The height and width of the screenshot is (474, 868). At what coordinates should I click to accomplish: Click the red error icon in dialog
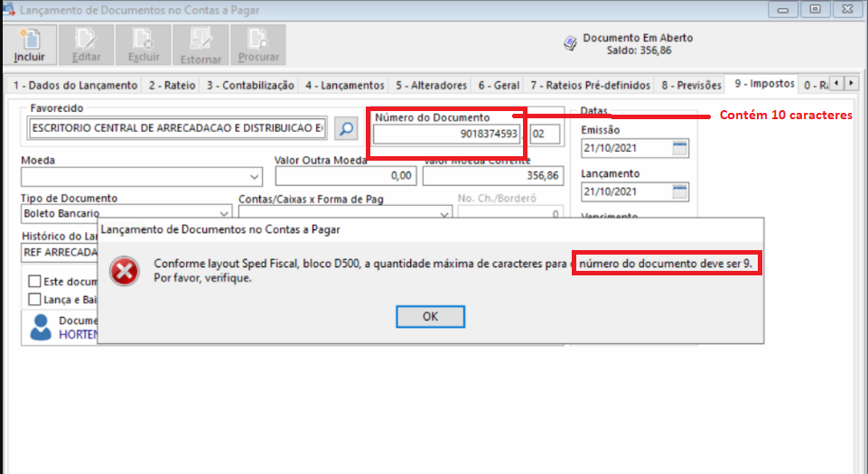point(125,271)
